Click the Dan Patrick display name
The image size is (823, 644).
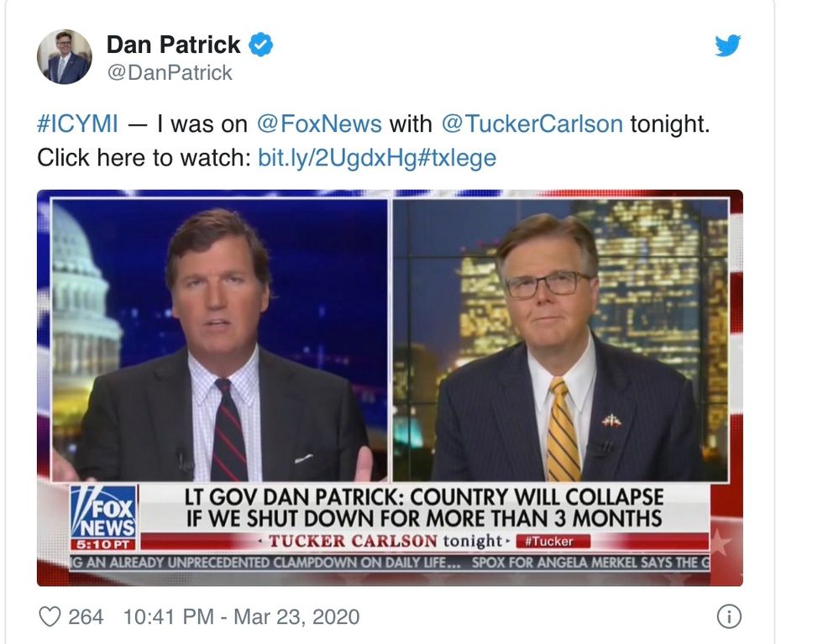coord(174,45)
